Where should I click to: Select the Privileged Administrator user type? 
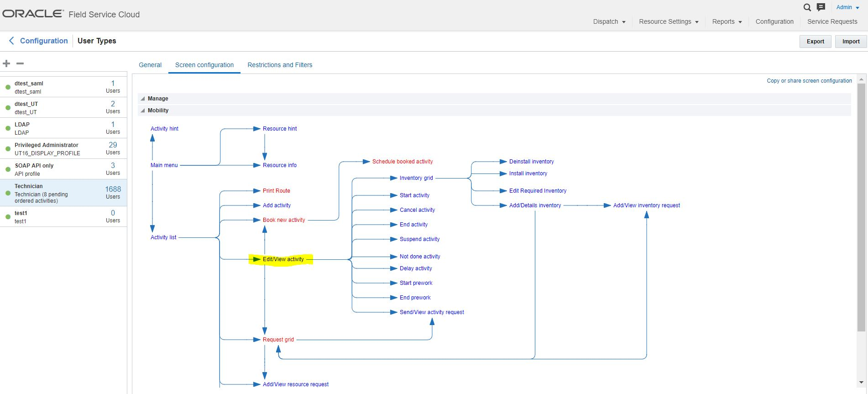pos(63,148)
